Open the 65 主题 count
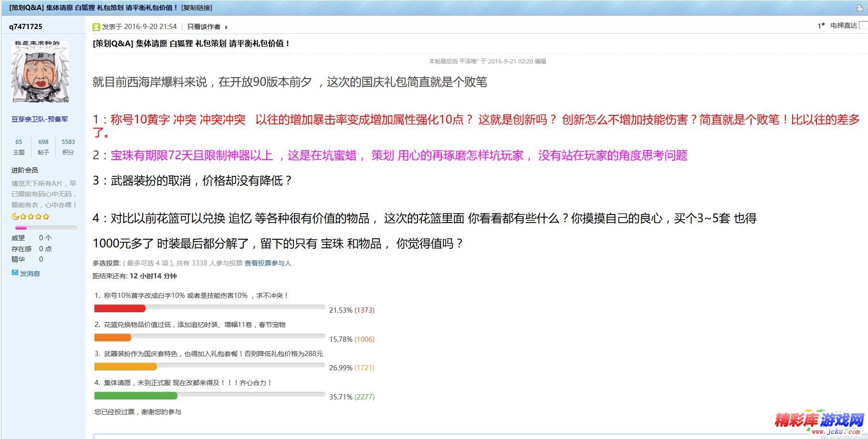The image size is (868, 439). [19, 147]
